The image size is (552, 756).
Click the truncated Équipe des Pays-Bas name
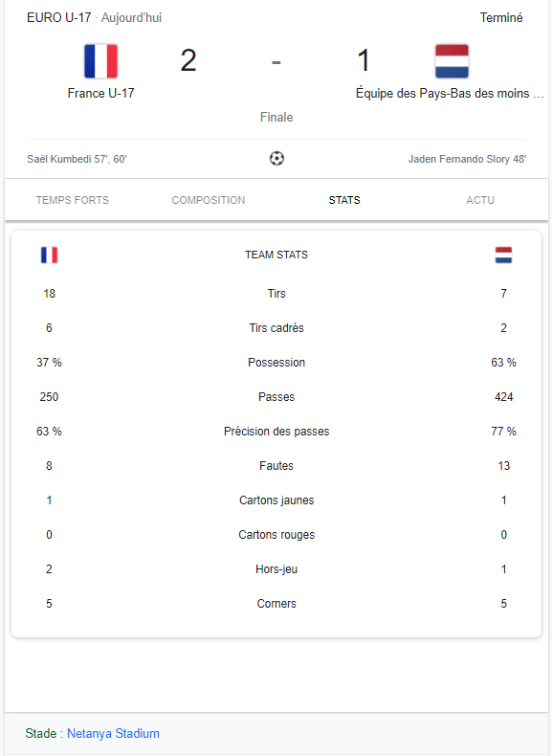(x=450, y=93)
